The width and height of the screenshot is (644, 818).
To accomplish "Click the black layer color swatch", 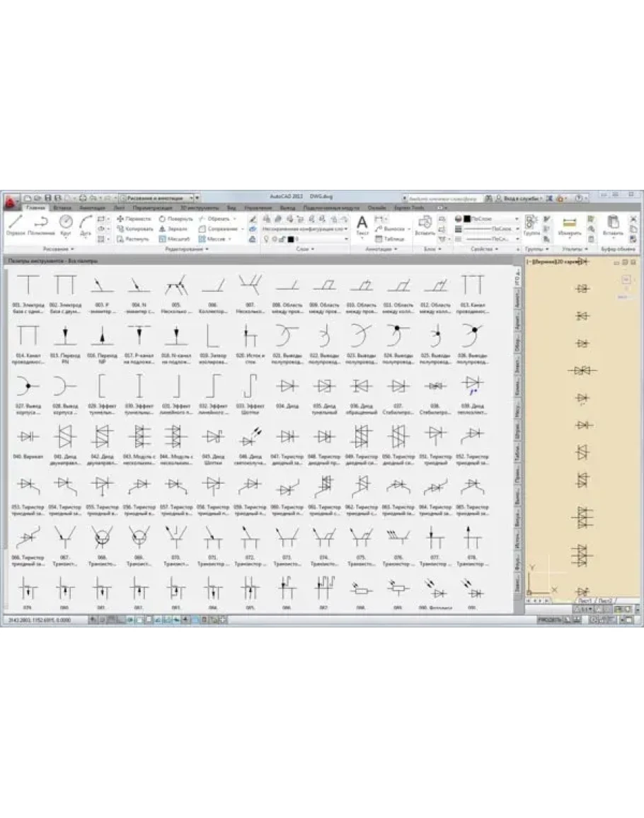I will pyautogui.click(x=290, y=239).
